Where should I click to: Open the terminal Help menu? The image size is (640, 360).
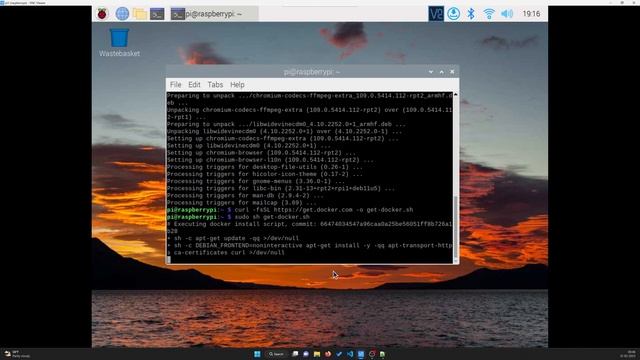pyautogui.click(x=237, y=84)
